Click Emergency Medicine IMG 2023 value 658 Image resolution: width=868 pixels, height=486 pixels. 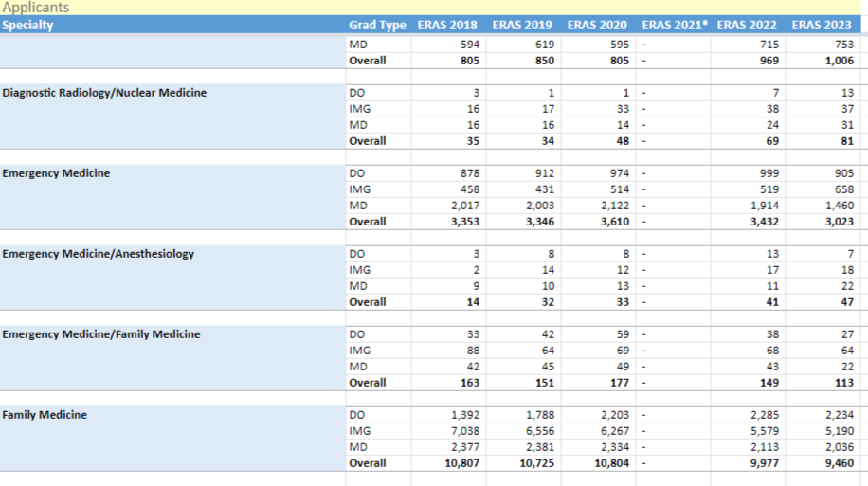(x=843, y=189)
